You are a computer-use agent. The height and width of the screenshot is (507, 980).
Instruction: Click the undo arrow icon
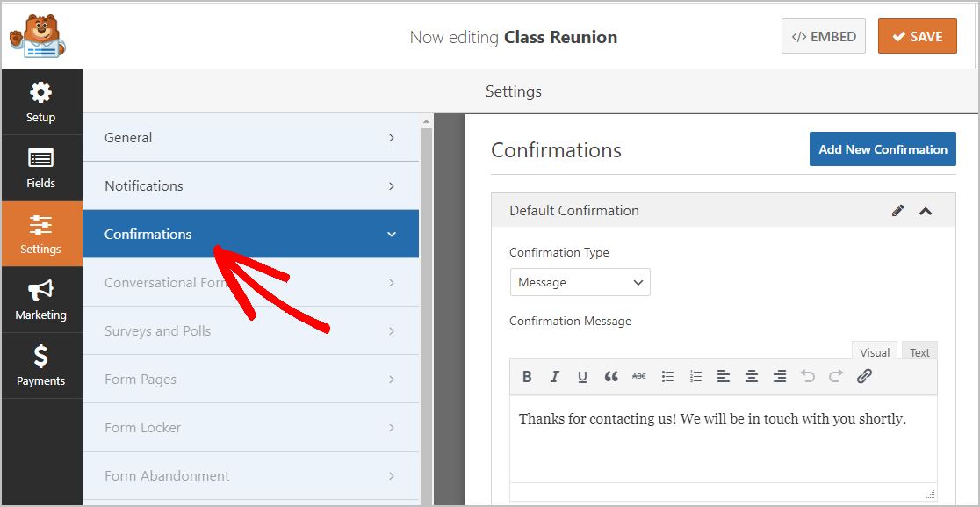click(x=808, y=376)
